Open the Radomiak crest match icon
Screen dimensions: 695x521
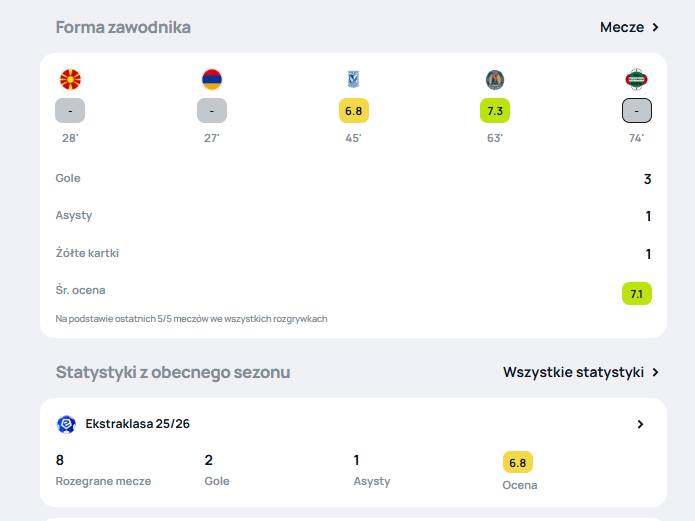(x=636, y=80)
